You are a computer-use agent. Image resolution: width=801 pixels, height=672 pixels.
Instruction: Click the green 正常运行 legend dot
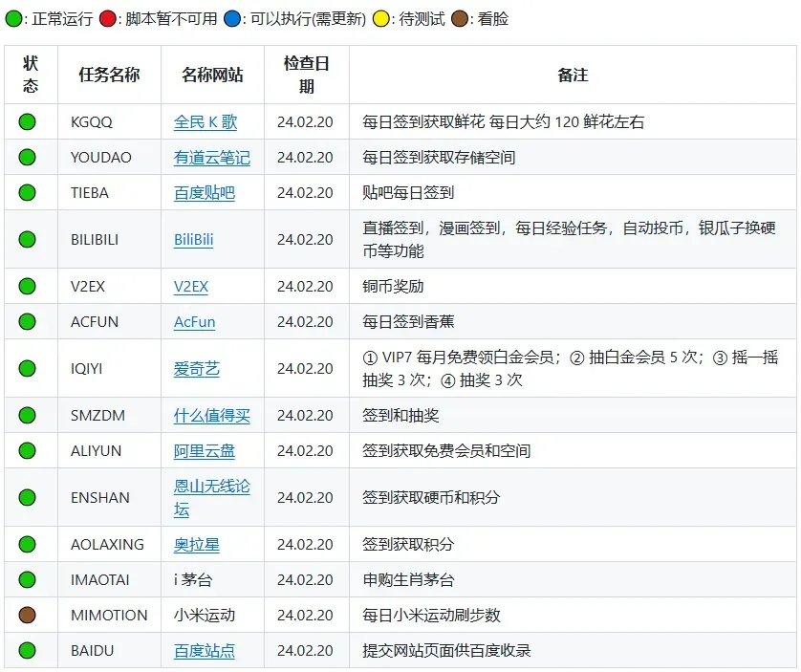pos(15,18)
